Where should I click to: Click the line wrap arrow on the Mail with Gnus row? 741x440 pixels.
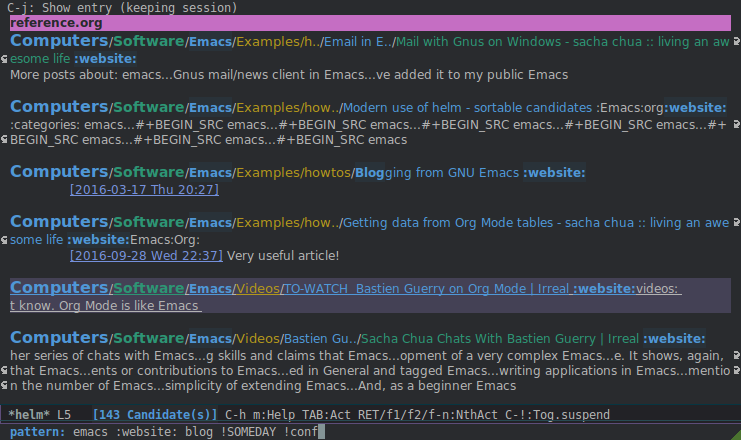[x=736, y=42]
